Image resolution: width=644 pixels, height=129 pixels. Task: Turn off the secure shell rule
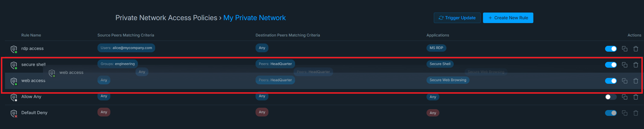tap(611, 65)
